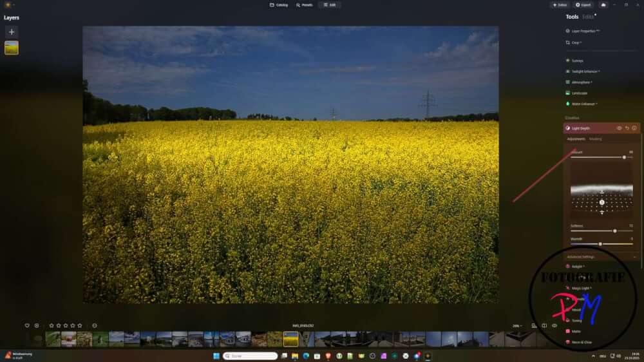The height and width of the screenshot is (362, 644).
Task: Switch to the Masking tab
Action: point(596,138)
